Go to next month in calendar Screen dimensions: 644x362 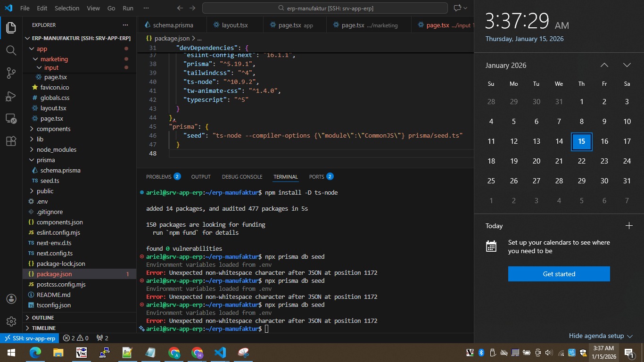click(627, 65)
